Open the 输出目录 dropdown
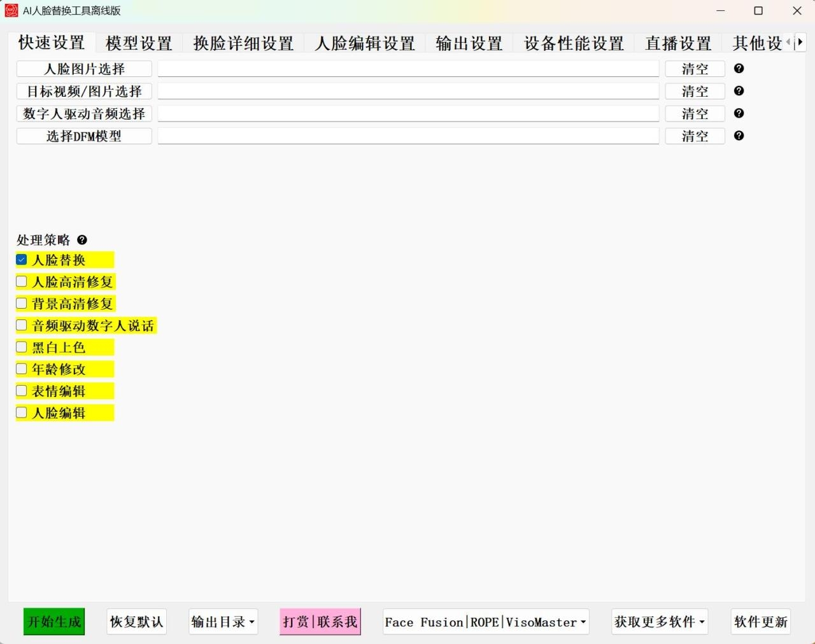 pyautogui.click(x=223, y=622)
